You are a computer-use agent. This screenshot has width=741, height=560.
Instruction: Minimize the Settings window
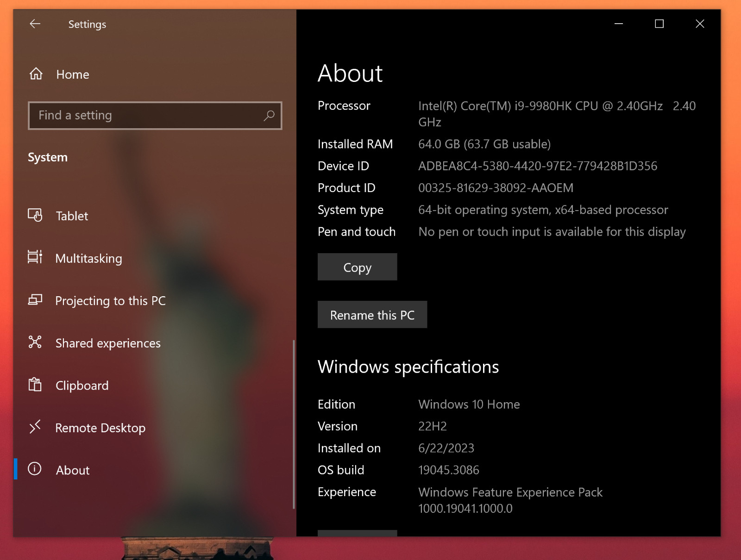coord(618,24)
